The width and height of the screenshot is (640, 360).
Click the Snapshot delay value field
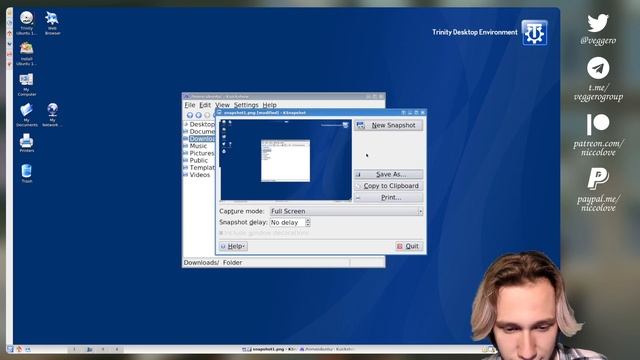(287, 222)
